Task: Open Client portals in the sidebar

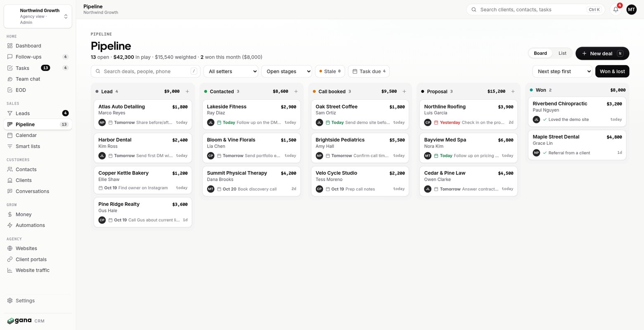Action: [x=38, y=259]
